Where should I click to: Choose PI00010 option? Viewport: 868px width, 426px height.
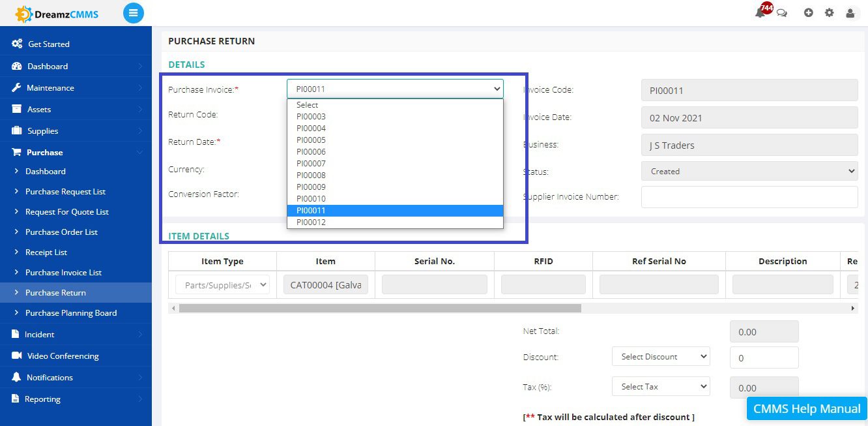coord(395,198)
